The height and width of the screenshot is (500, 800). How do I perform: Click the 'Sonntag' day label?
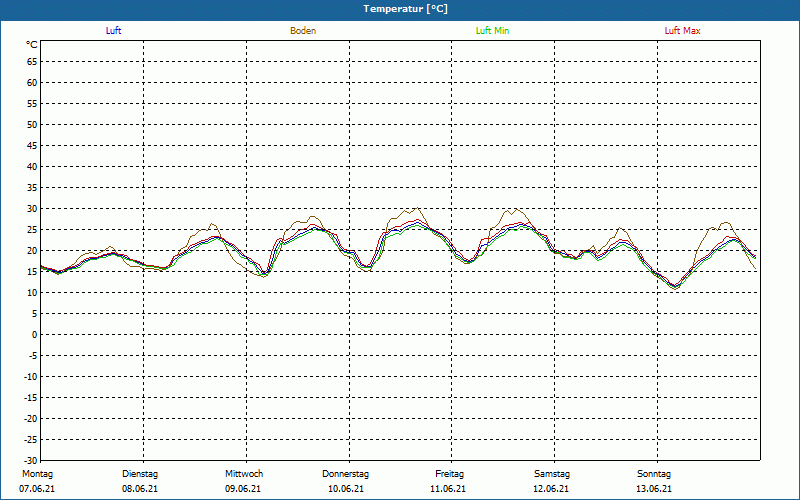point(654,474)
